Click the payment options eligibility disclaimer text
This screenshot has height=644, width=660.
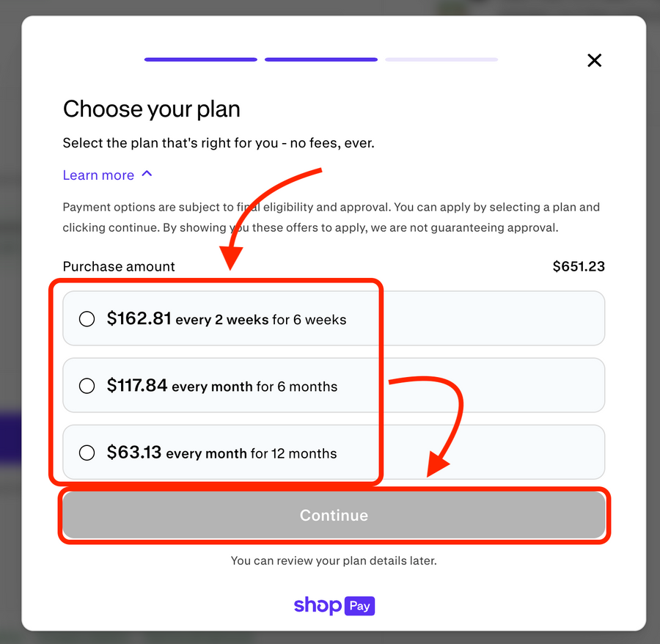click(x=331, y=217)
